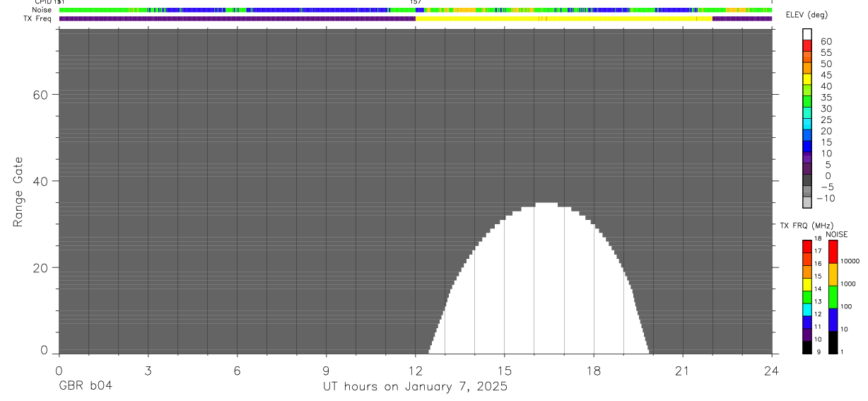This screenshot has width=868, height=401.
Task: Click the x-axis tick label '21'
Action: pyautogui.click(x=683, y=371)
